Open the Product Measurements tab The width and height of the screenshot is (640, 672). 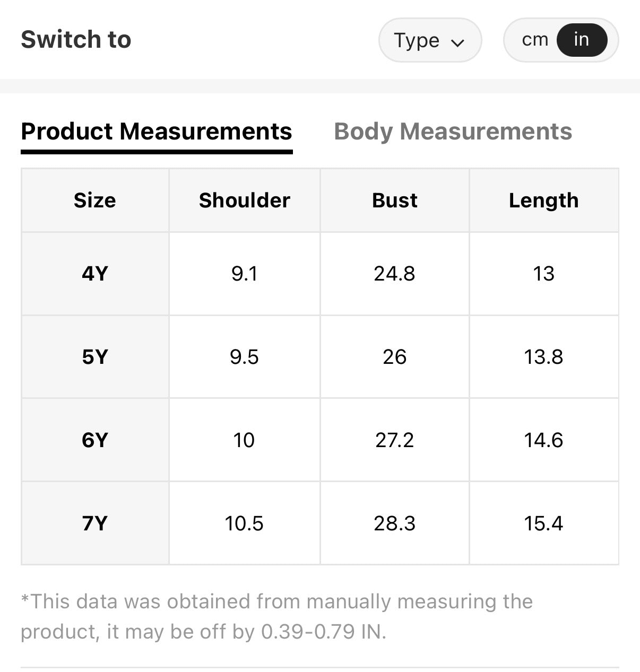pos(157,132)
